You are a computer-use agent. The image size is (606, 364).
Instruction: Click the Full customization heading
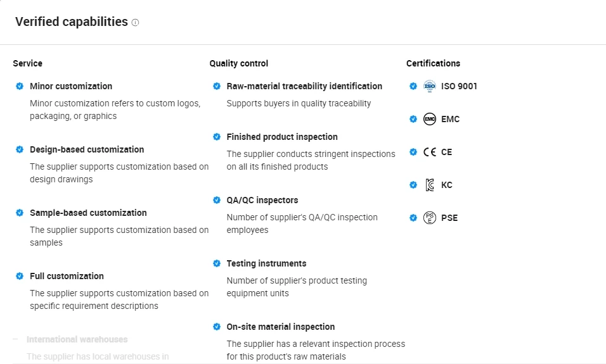(67, 276)
